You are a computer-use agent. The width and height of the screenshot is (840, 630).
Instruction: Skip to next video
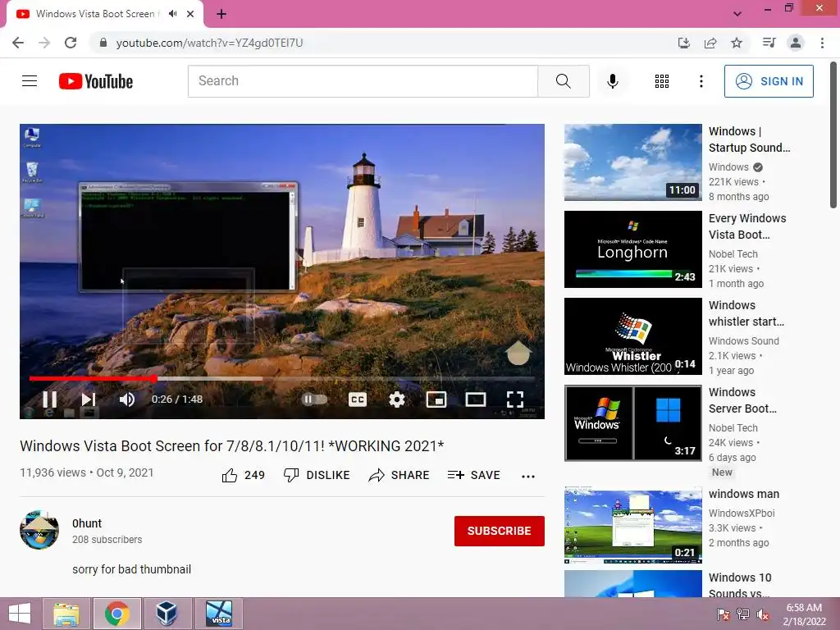(x=89, y=399)
